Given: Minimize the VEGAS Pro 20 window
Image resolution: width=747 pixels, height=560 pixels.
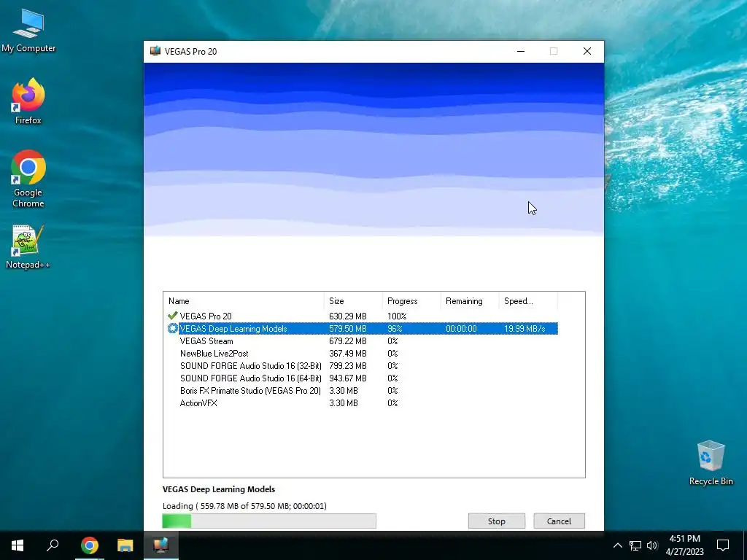Looking at the screenshot, I should (x=521, y=51).
